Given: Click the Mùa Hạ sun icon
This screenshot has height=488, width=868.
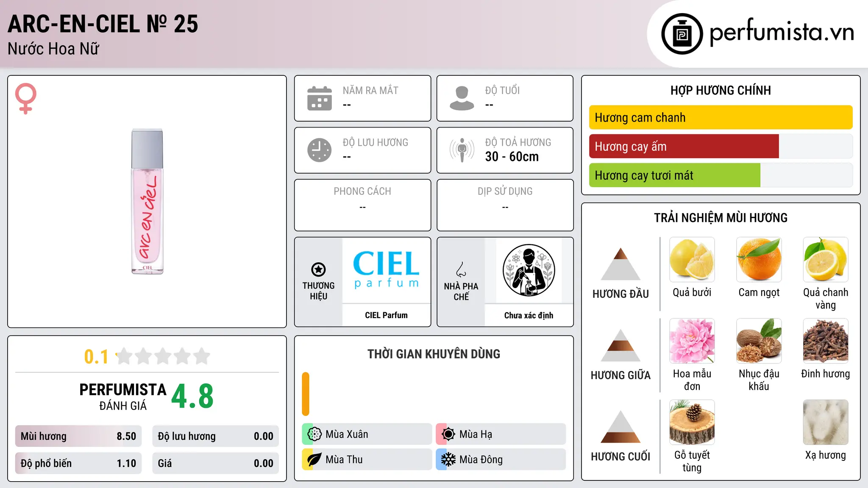Looking at the screenshot, I should coord(448,434).
